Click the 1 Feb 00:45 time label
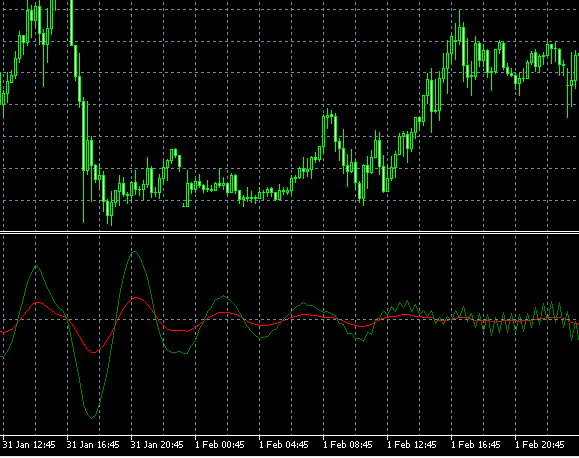Viewport: 579px width, 458px height. [220, 444]
